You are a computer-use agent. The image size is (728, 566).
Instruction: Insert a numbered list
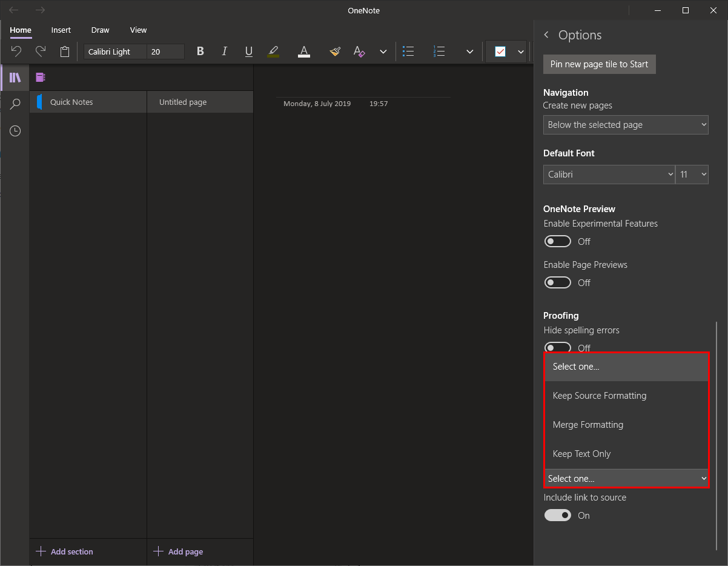pyautogui.click(x=439, y=52)
